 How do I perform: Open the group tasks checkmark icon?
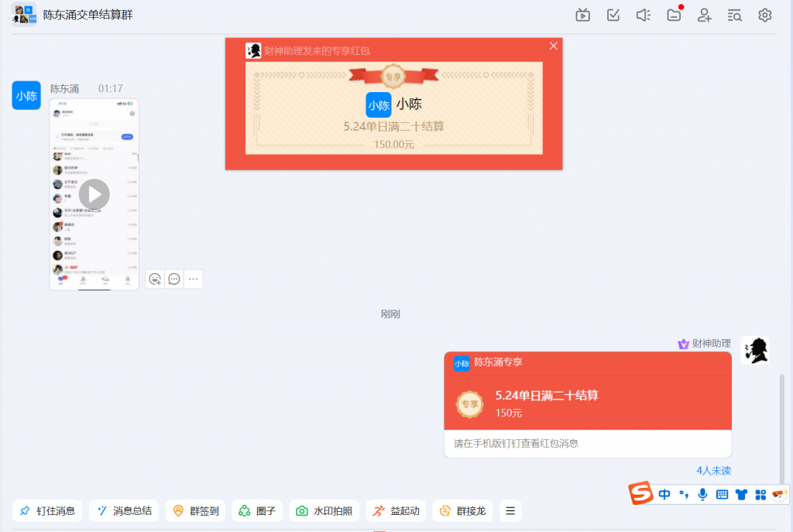click(x=613, y=15)
